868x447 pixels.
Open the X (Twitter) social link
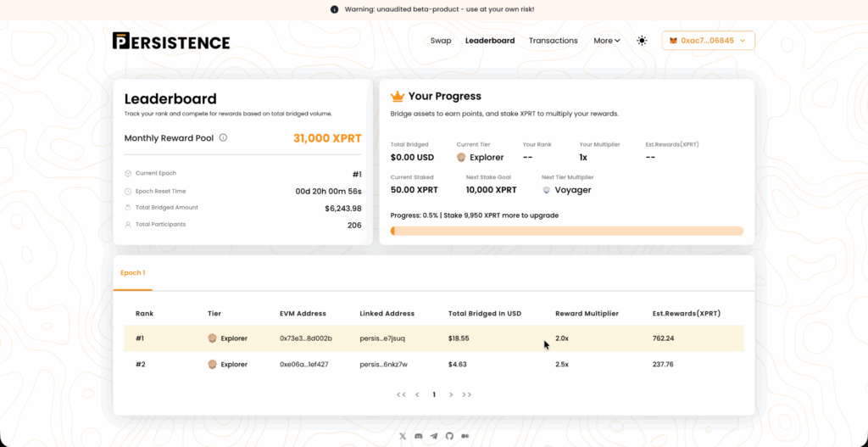click(403, 436)
